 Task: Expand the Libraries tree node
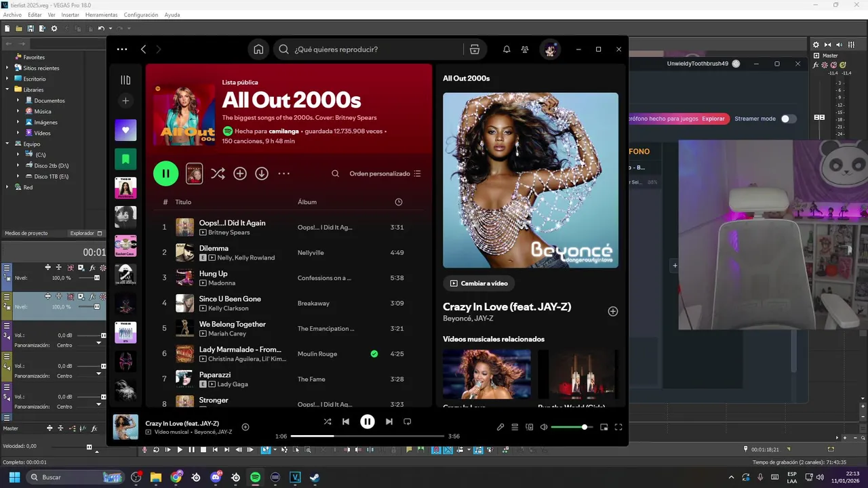[x=7, y=89]
